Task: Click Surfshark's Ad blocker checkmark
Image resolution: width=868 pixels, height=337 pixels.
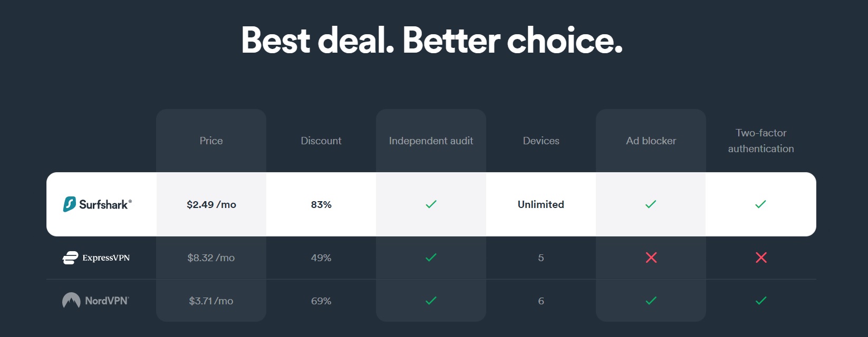Action: pos(651,204)
